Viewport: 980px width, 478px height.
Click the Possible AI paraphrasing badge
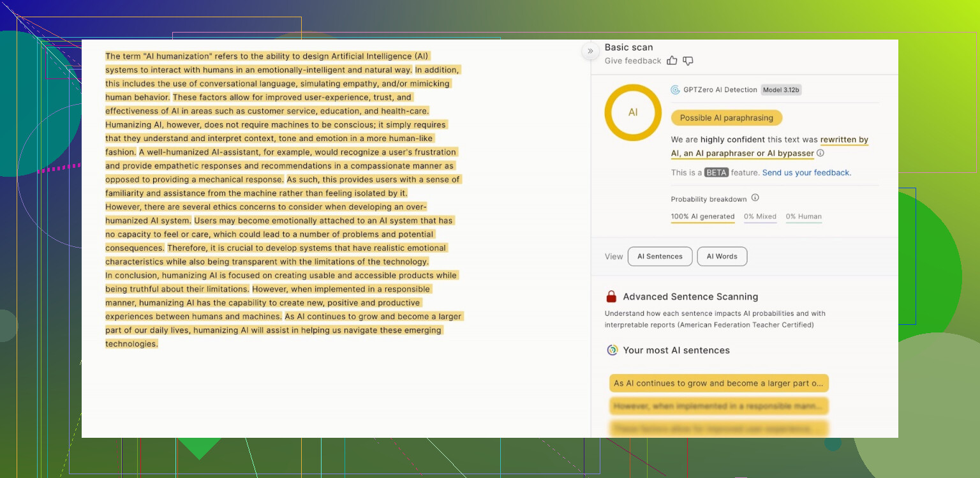click(x=726, y=118)
